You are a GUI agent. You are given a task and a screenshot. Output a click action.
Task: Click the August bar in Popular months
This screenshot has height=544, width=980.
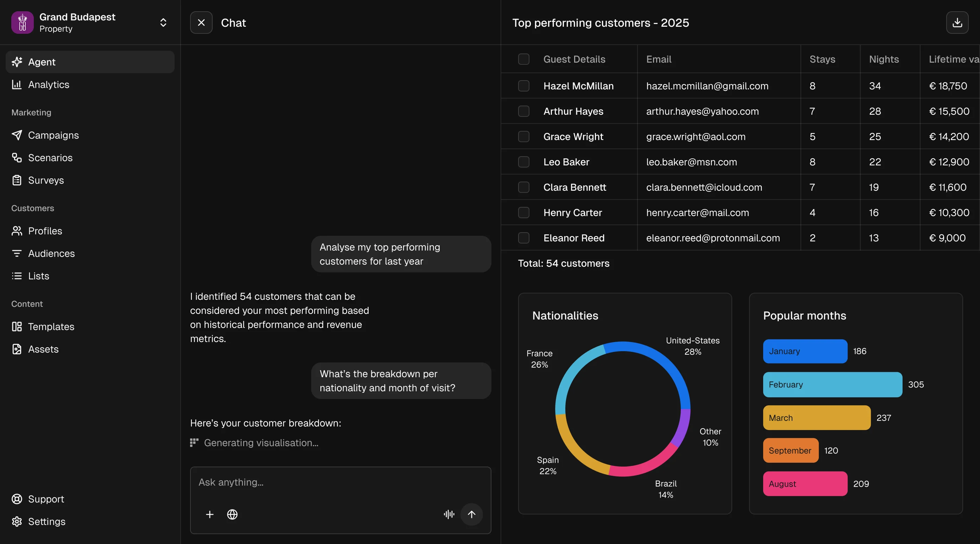[x=805, y=483]
